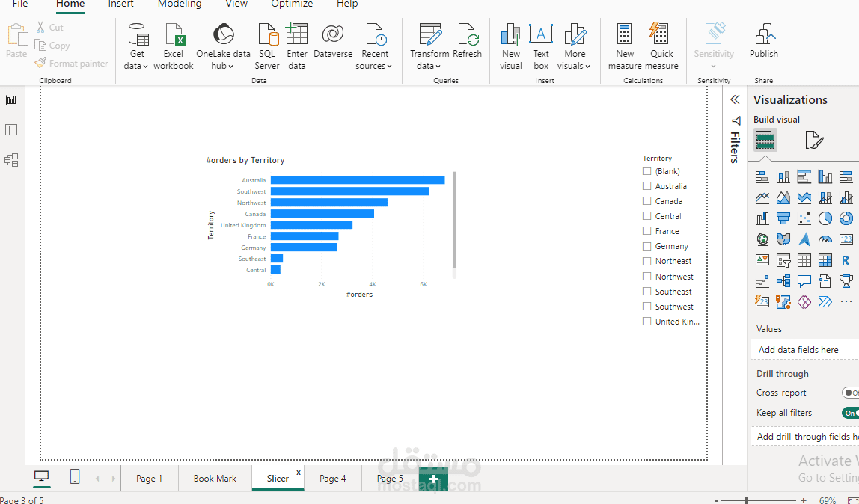Open the Optimize ribbon tab
The height and width of the screenshot is (504, 859).
click(x=292, y=4)
